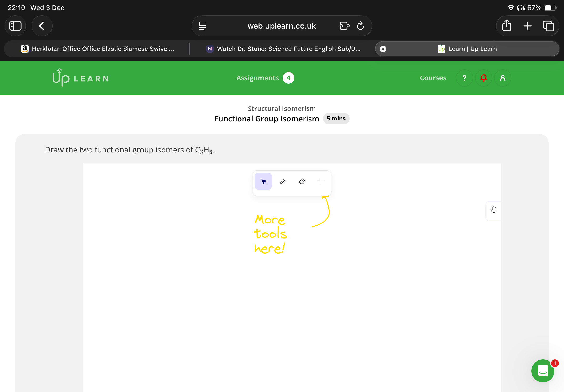Image resolution: width=564 pixels, height=392 pixels.
Task: Close the Learn | Up Learn tab
Action: 383,49
